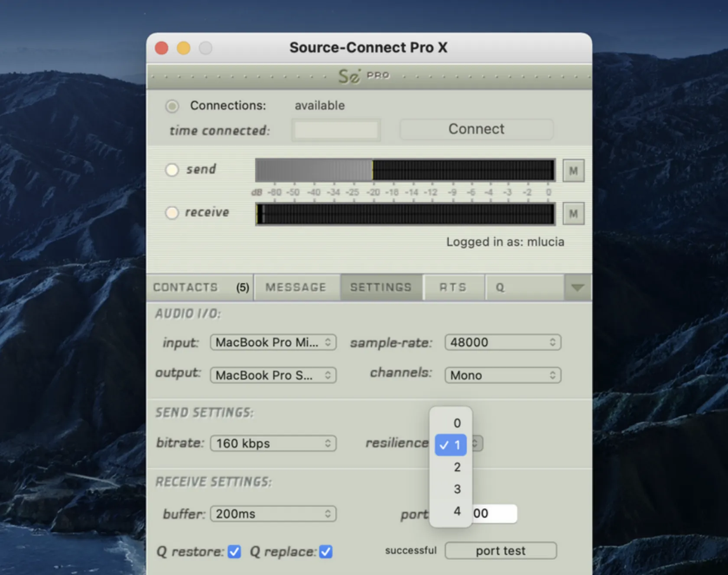Viewport: 728px width, 575px height.
Task: Click the port number input field
Action: (x=494, y=514)
